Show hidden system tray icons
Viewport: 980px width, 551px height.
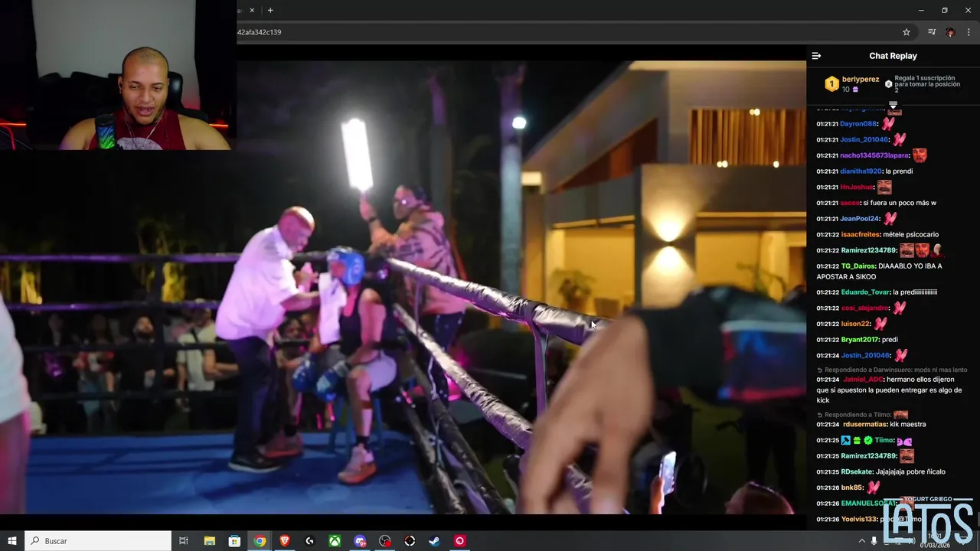(x=861, y=541)
